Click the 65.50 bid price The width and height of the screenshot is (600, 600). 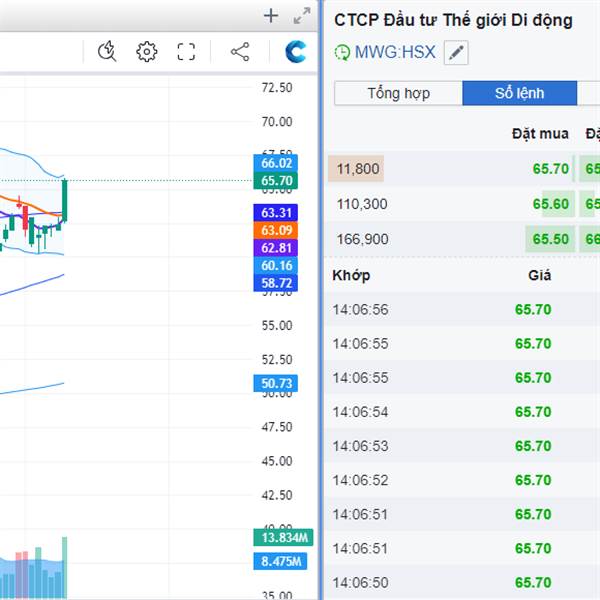coord(551,239)
